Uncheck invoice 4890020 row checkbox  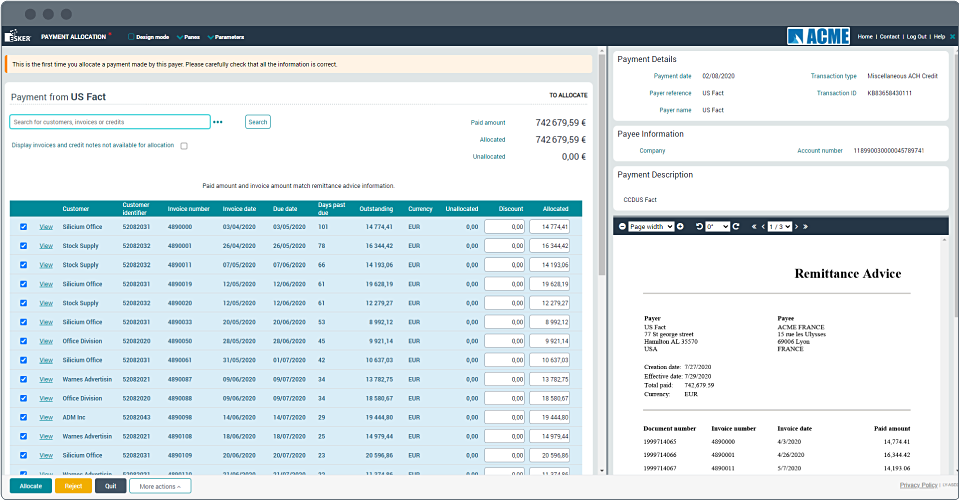tap(23, 303)
